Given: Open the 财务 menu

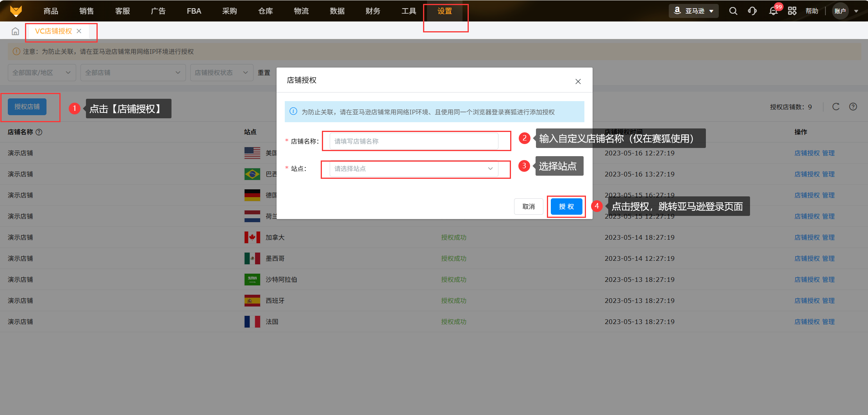Looking at the screenshot, I should tap(373, 11).
